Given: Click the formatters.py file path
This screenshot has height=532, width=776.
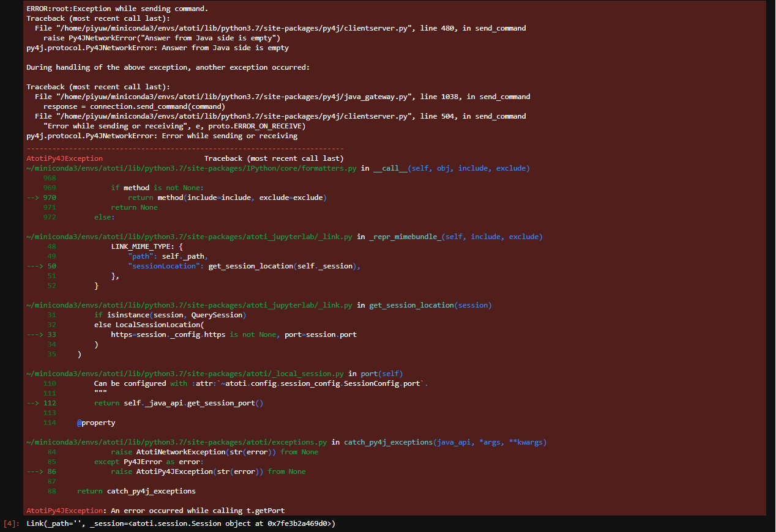Looking at the screenshot, I should point(190,168).
